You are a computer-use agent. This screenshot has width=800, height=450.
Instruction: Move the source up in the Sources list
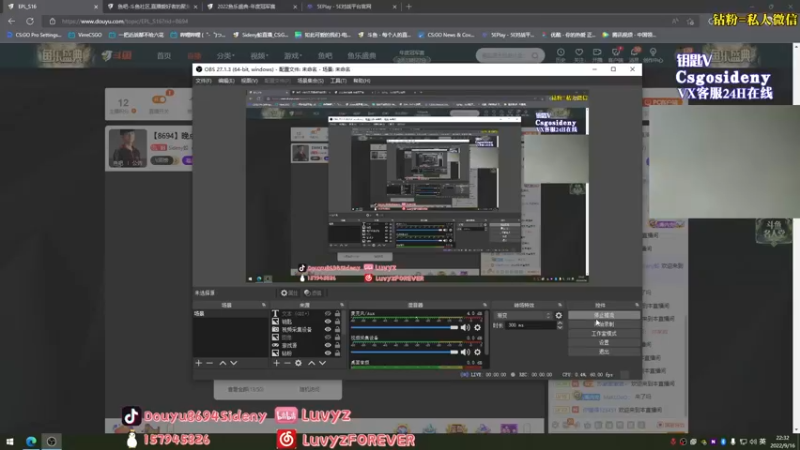coord(311,363)
